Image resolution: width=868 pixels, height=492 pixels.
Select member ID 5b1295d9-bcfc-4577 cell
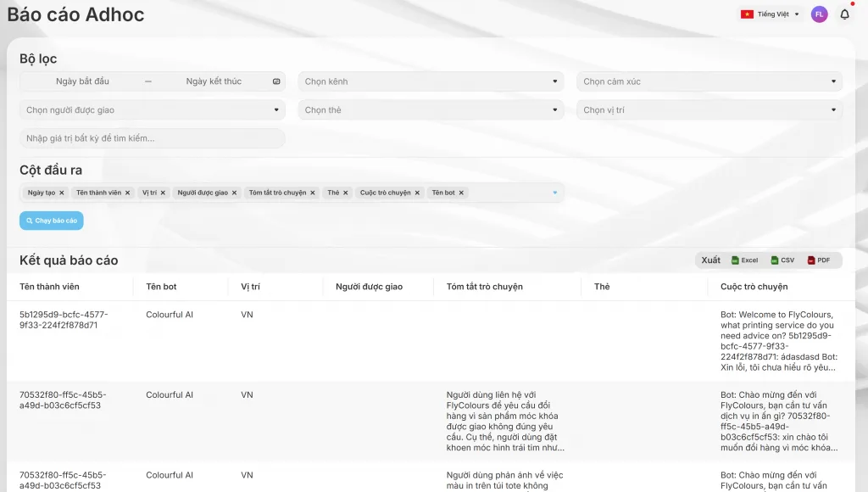(64, 320)
